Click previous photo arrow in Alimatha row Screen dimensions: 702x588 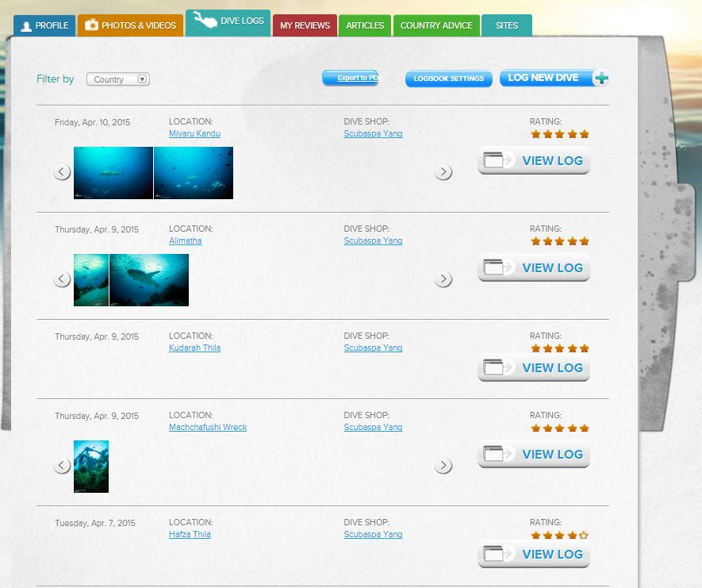tap(62, 279)
